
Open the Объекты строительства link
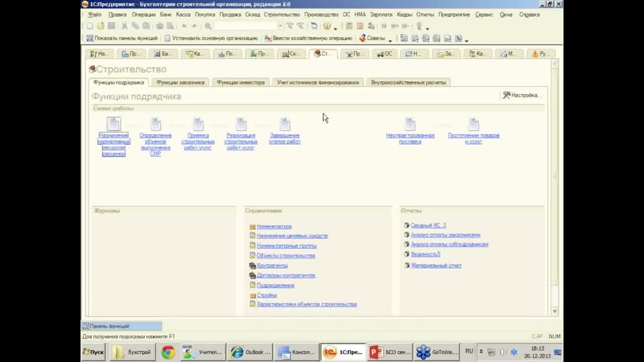(286, 256)
